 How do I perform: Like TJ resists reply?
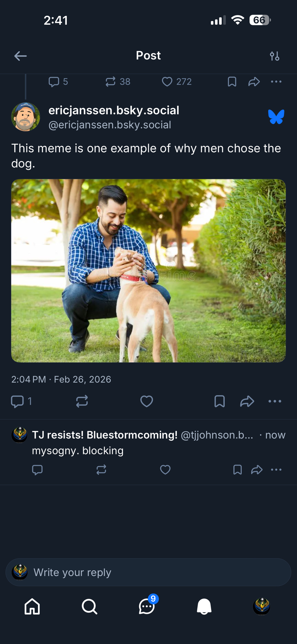point(165,470)
